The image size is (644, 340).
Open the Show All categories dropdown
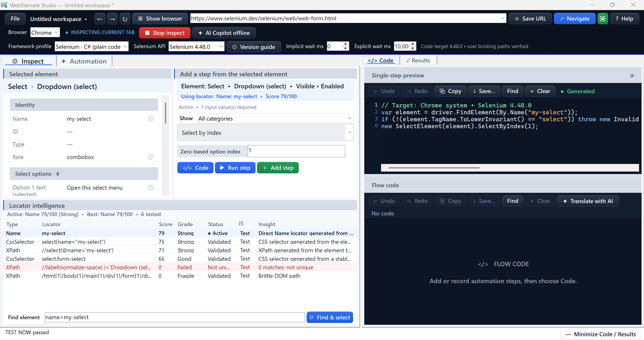(275, 119)
